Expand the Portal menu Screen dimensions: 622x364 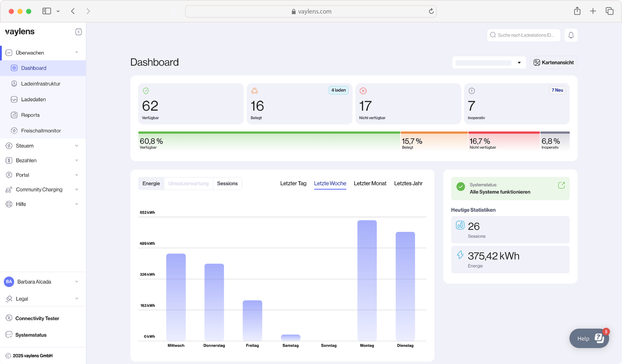77,175
